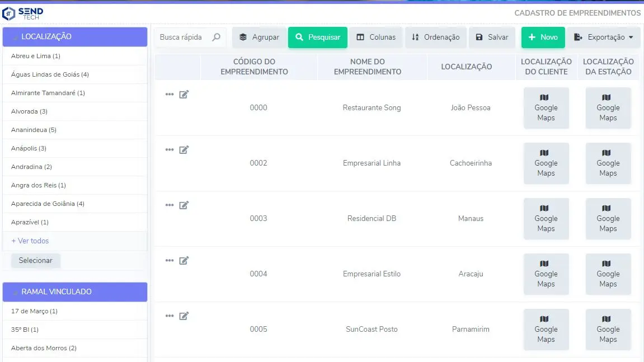Open the three-dots menu for Empresarial Estilo

170,261
